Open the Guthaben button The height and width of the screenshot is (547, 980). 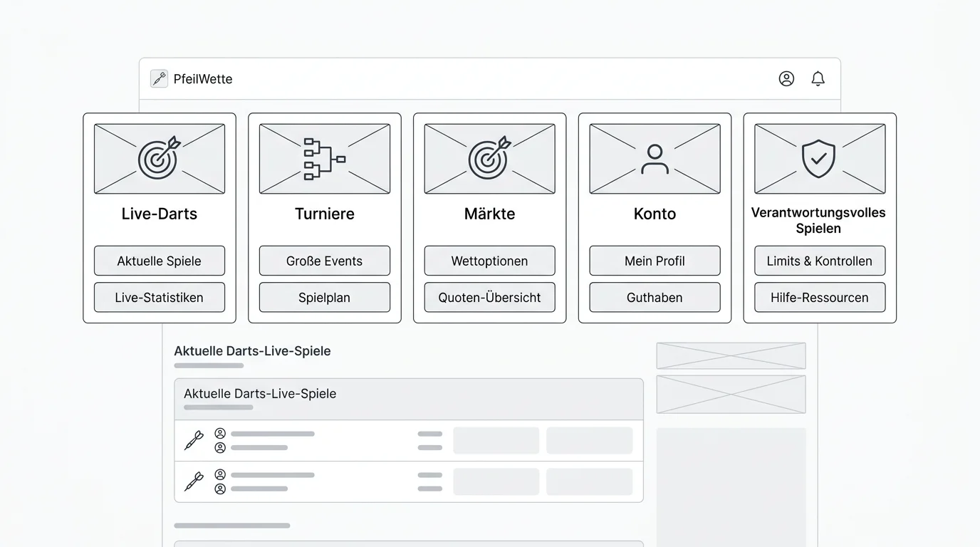[x=655, y=298]
